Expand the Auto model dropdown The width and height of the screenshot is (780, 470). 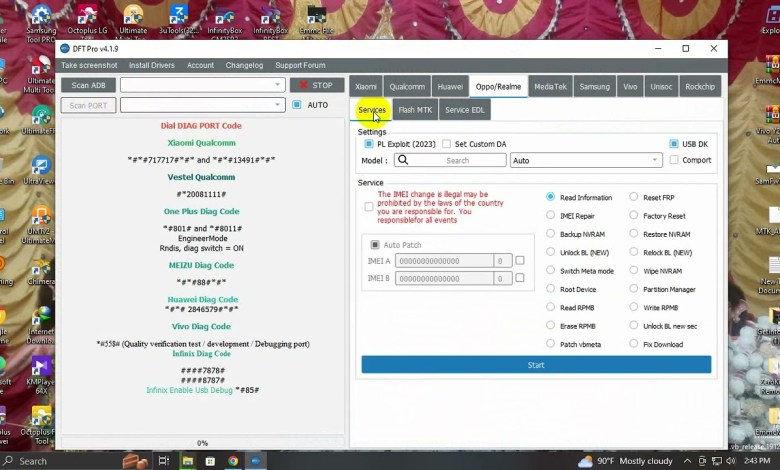655,160
